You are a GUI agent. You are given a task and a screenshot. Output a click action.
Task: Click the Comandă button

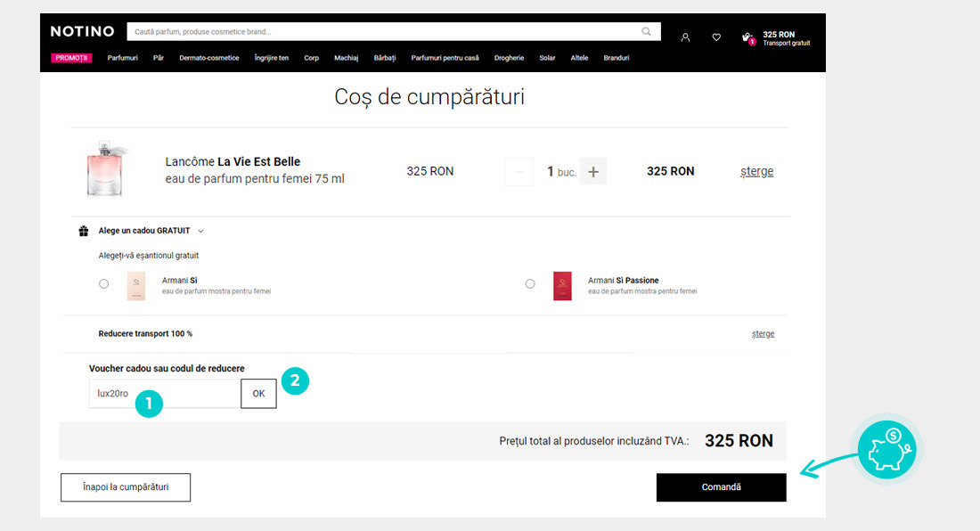722,487
